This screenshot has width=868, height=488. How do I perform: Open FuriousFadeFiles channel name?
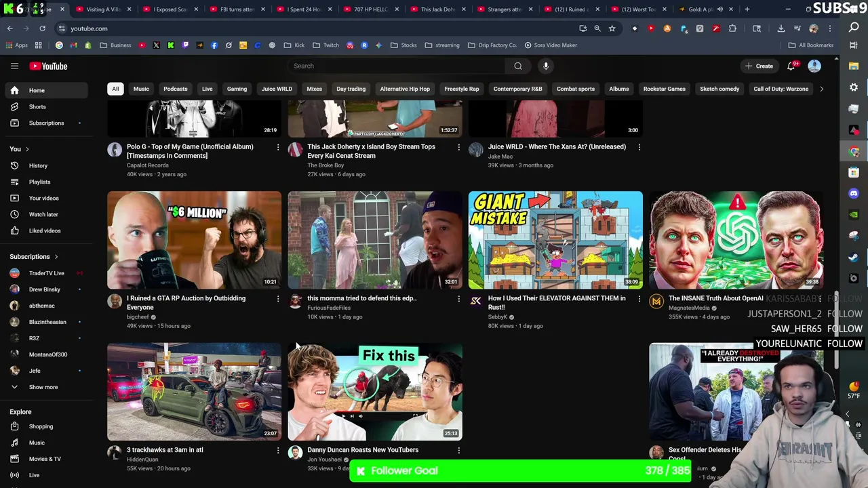pyautogui.click(x=329, y=308)
